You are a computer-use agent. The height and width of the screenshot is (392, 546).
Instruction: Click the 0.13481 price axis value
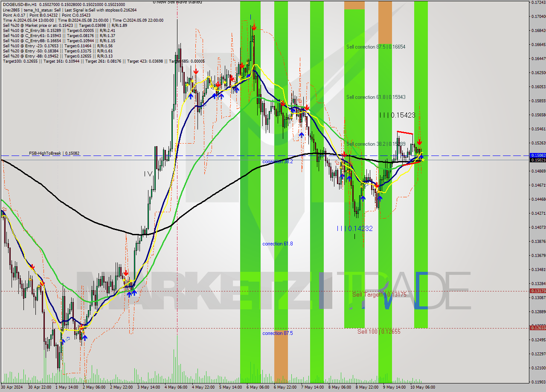538,269
